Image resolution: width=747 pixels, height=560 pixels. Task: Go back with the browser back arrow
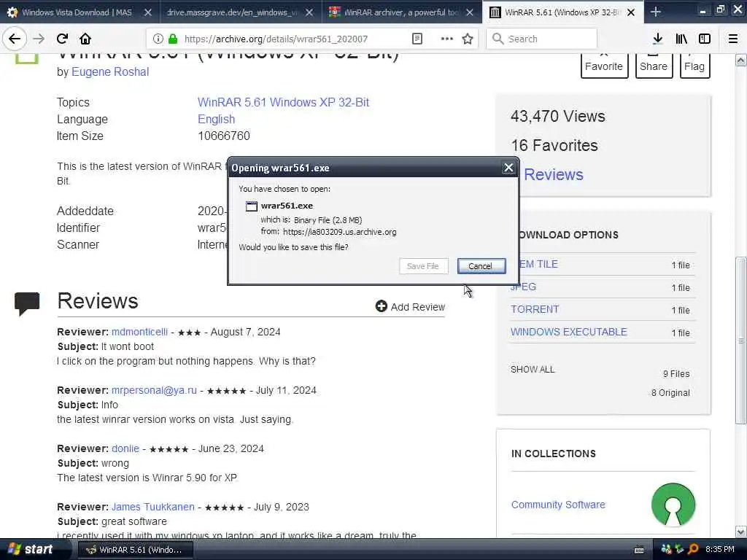pos(15,39)
